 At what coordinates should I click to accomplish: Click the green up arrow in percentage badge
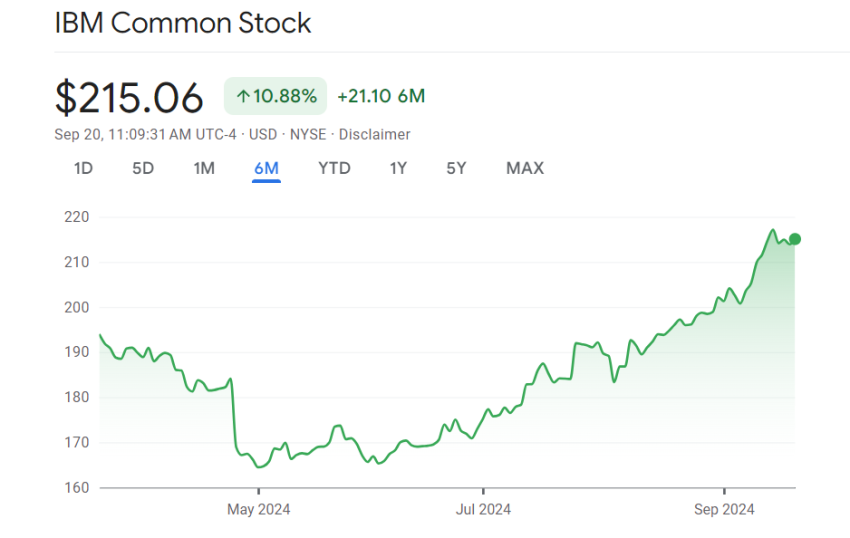[x=242, y=96]
